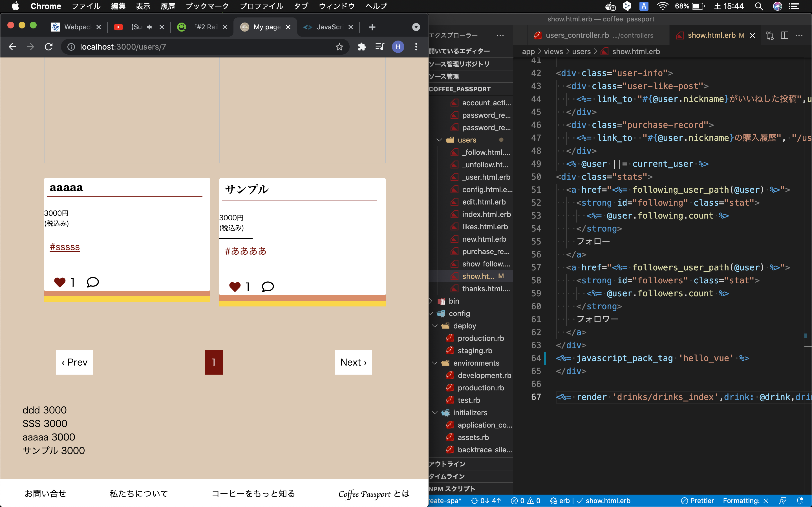Click the comment bubble icon on the aaaaa card
812x507 pixels.
[92, 282]
